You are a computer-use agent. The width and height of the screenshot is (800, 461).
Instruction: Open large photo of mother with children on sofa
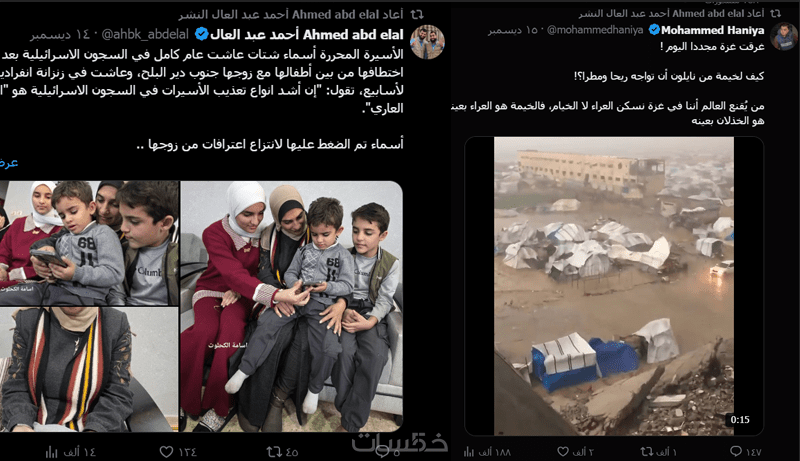[291, 306]
